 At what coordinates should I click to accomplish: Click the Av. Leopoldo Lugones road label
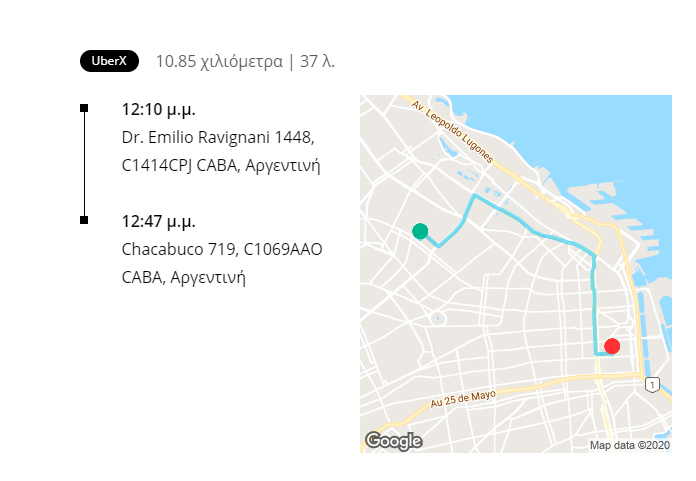coord(452,131)
